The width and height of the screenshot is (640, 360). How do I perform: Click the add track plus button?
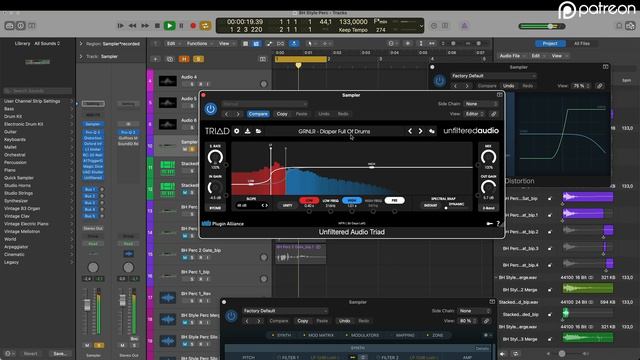[156, 59]
